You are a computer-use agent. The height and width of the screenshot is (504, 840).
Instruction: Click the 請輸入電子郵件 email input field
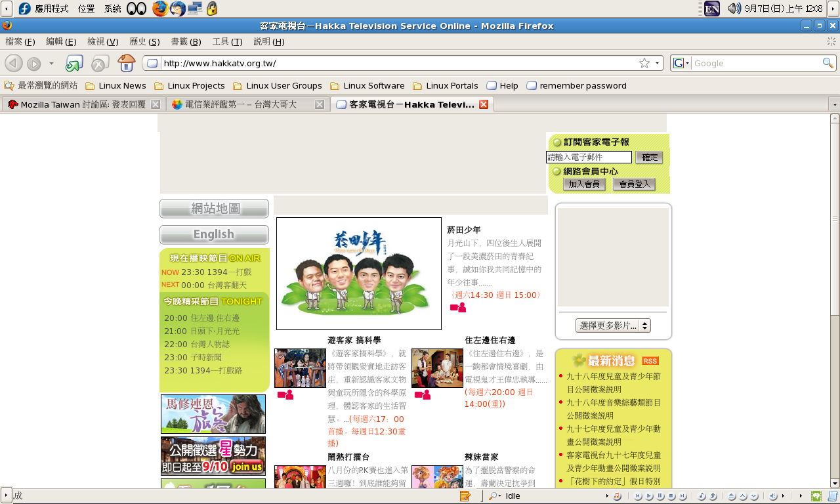pos(588,157)
